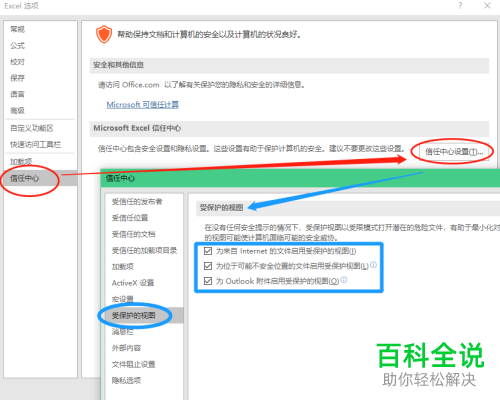The image size is (500, 400).
Task: Click the 信任中心 dialog title bar
Action: click(x=300, y=178)
